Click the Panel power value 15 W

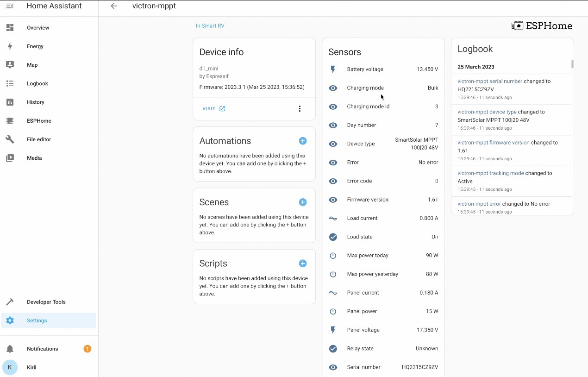pos(432,311)
